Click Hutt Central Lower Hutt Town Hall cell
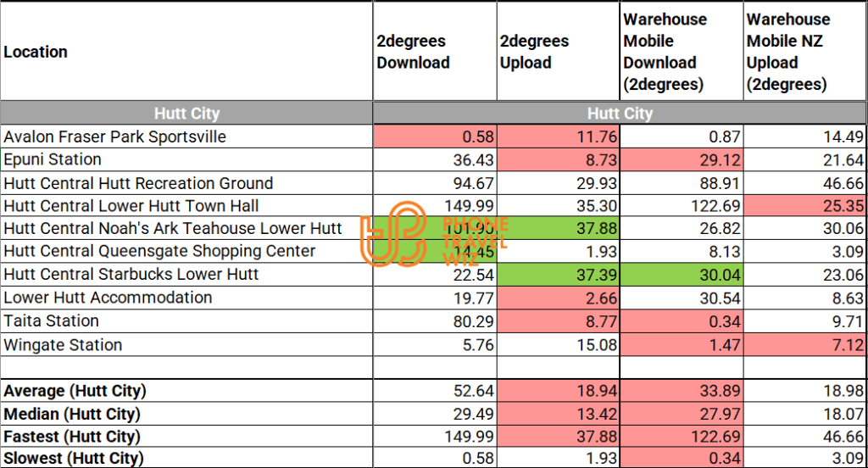Image resolution: width=868 pixels, height=468 pixels. pos(131,206)
